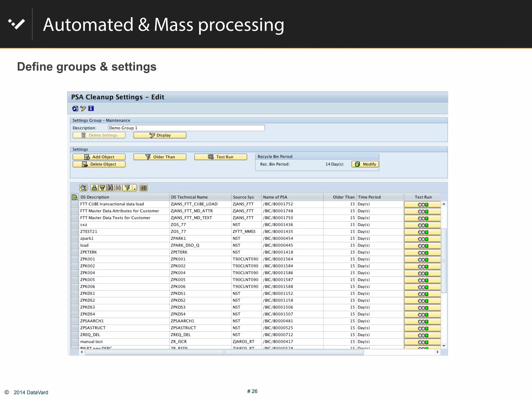Open the blue information icon
This screenshot has width=532, height=399.
[91, 109]
